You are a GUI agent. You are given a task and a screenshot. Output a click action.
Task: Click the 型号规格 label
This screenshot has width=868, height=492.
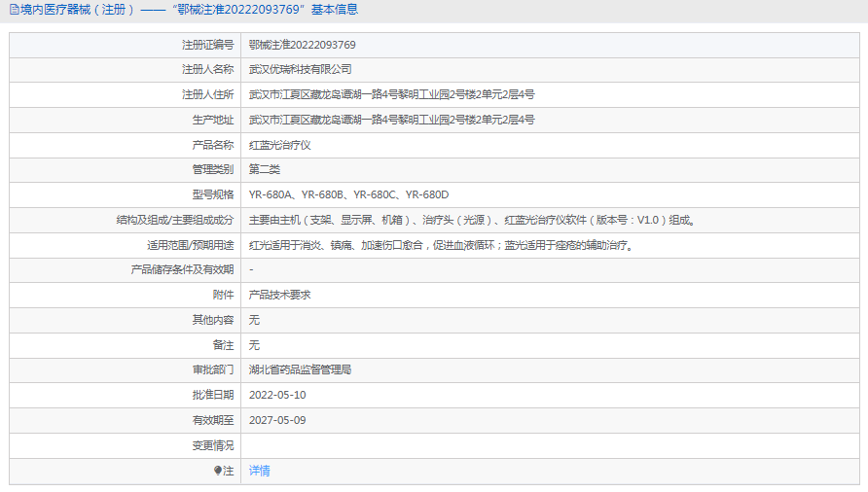(212, 194)
